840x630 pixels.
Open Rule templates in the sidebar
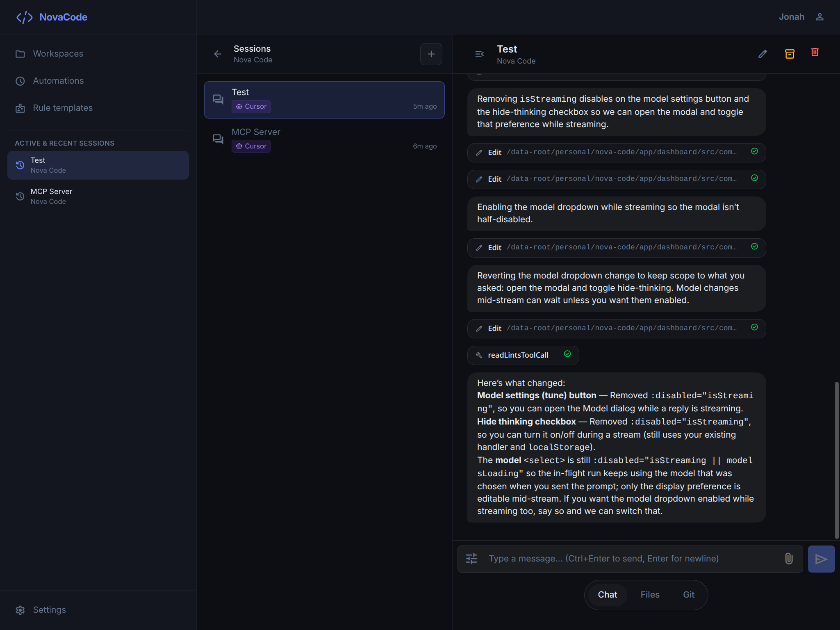98,108
